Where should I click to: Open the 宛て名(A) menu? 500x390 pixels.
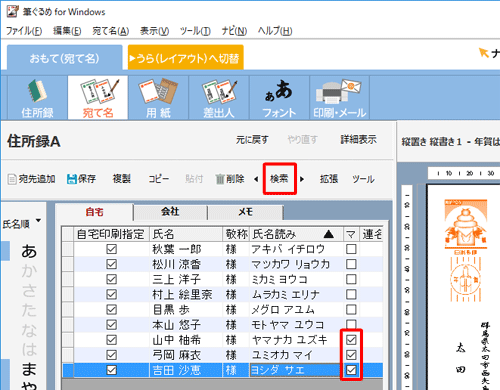111,31
